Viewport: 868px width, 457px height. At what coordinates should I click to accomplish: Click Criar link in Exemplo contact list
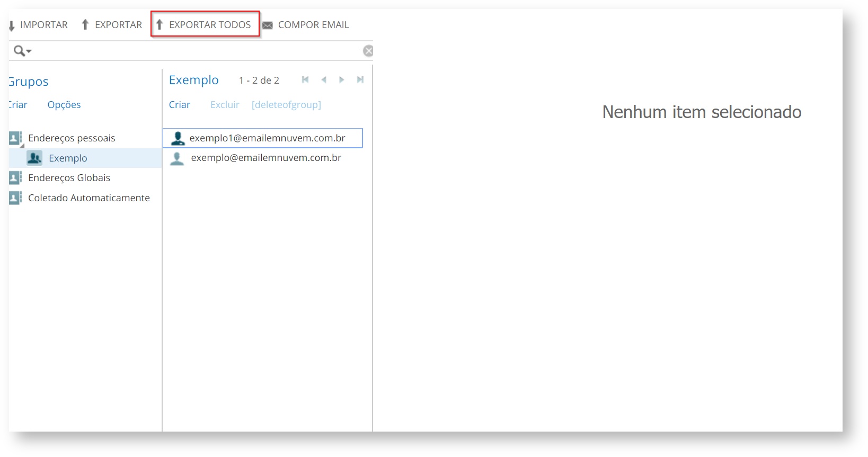point(180,105)
